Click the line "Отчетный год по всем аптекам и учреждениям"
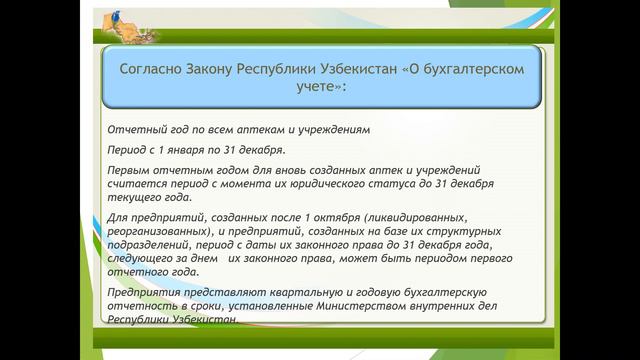This screenshot has width=640, height=360. tap(239, 130)
